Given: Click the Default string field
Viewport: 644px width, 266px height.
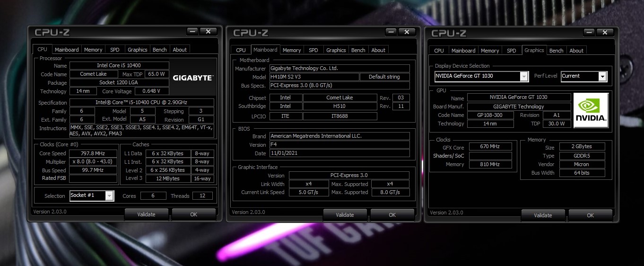Looking at the screenshot, I should pyautogui.click(x=385, y=77).
